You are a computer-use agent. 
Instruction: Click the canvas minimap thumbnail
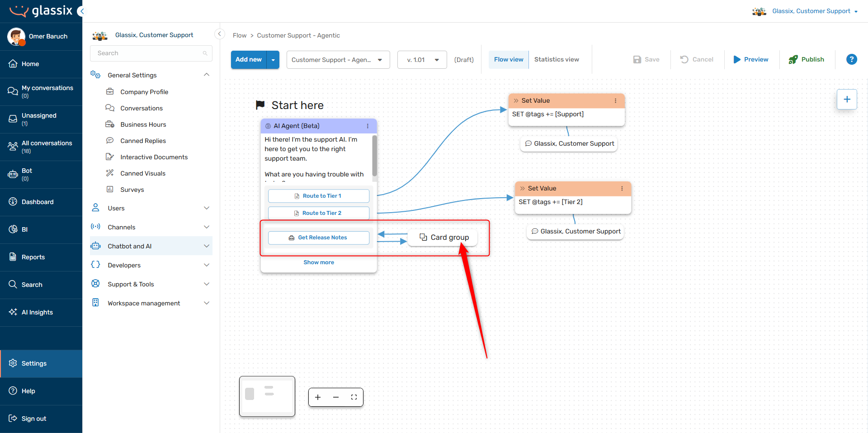tap(267, 396)
